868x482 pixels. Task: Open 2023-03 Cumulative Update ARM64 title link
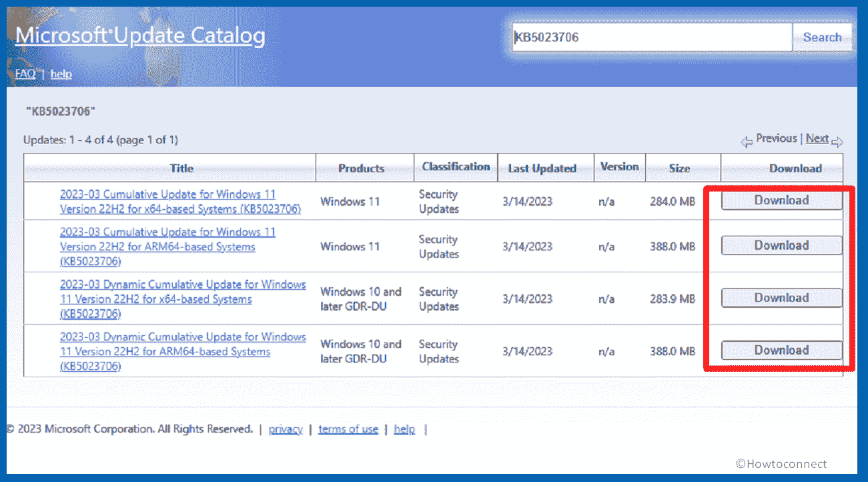point(167,246)
